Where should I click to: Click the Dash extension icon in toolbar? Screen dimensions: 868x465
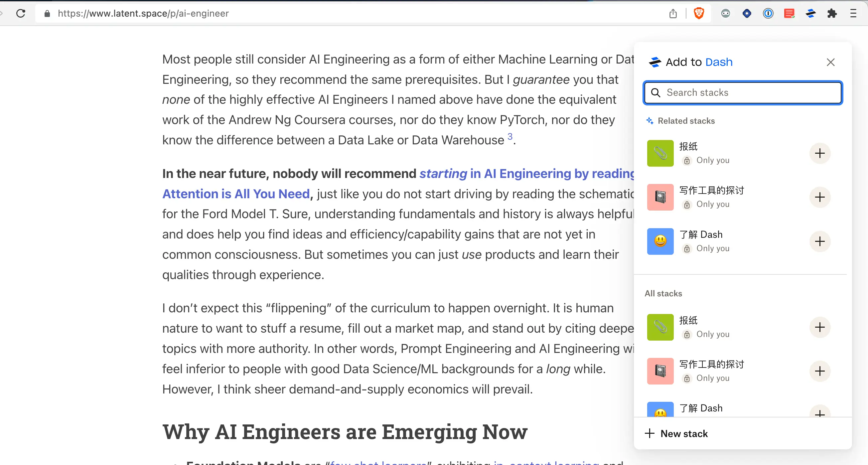click(x=810, y=14)
